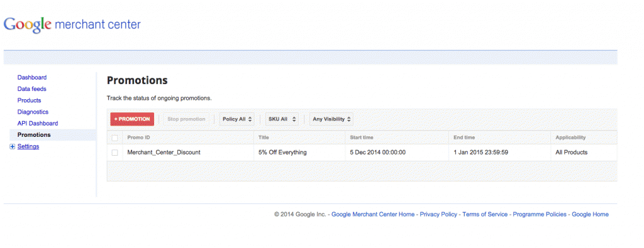This screenshot has width=644, height=248.
Task: Check the Merchant_Center_Discount row checkbox
Action: 114,153
